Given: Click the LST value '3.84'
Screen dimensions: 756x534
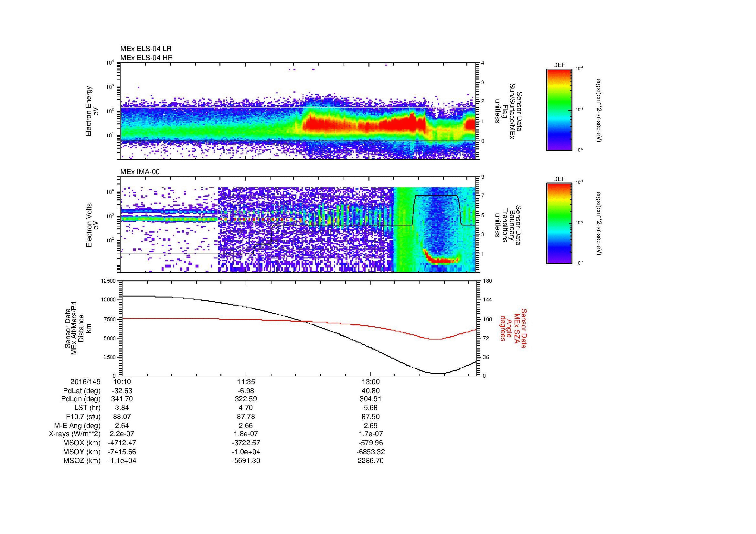Looking at the screenshot, I should tap(122, 408).
